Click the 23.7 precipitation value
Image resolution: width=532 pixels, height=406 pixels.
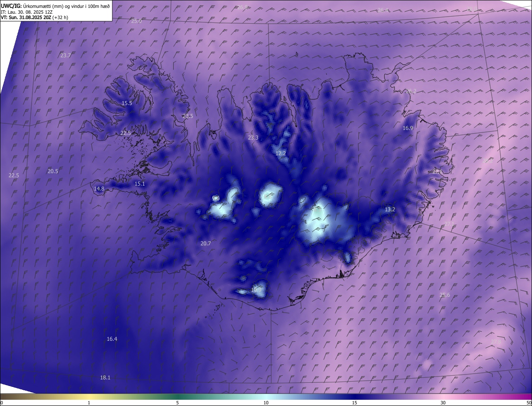coord(66,55)
